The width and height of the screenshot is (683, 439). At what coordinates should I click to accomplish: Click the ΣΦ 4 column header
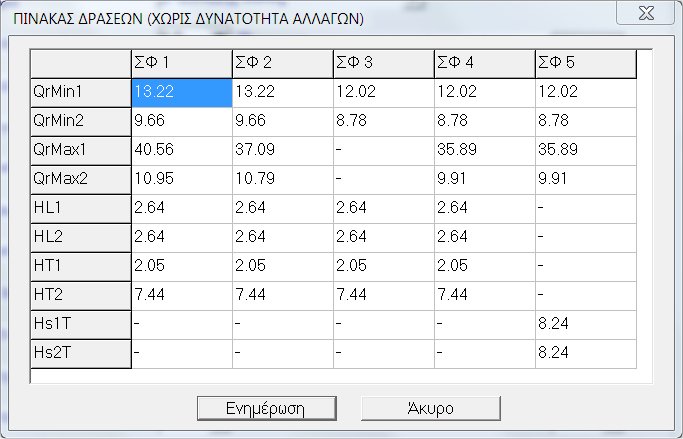click(x=484, y=63)
